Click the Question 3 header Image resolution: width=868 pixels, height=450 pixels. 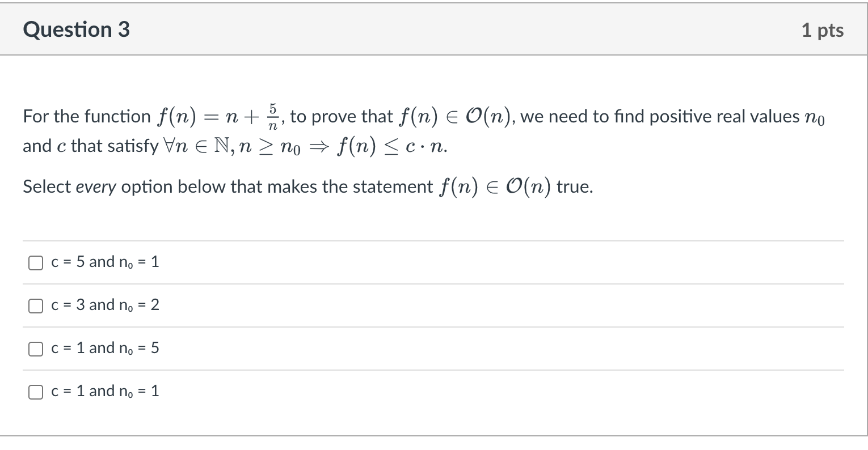point(76,29)
